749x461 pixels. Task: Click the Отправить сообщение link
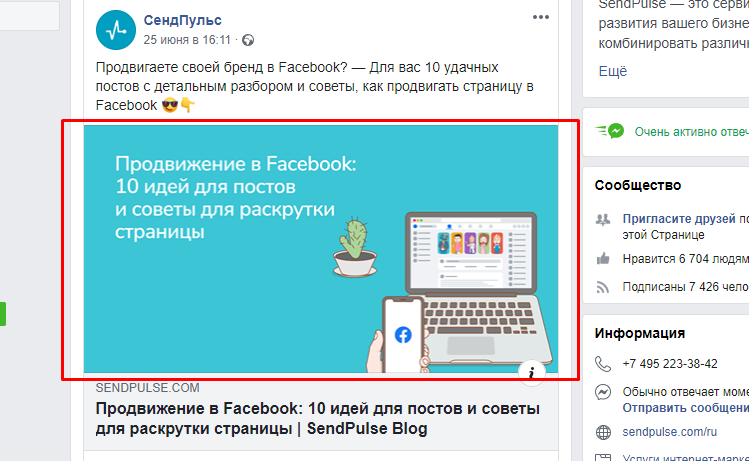[x=685, y=407]
